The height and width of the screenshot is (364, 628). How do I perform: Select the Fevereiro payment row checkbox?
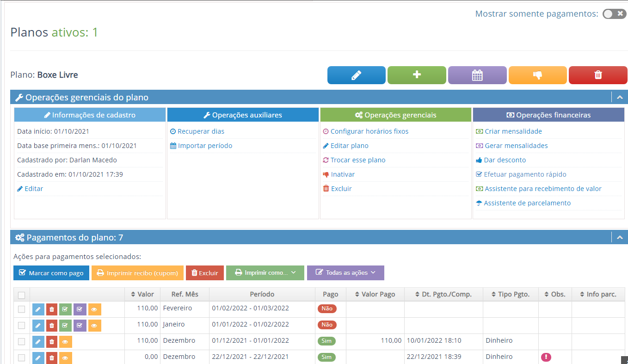pyautogui.click(x=22, y=309)
